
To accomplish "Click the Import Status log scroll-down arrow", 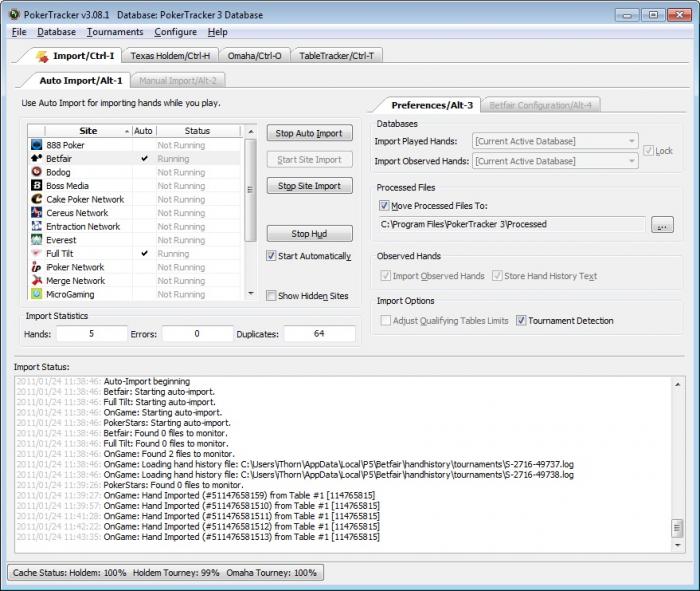I will point(677,545).
